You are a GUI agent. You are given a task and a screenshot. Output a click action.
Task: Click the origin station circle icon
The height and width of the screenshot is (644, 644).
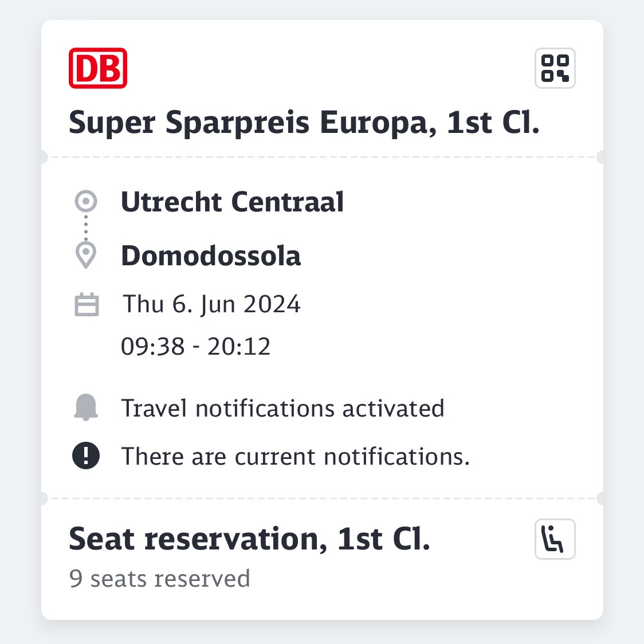(86, 201)
